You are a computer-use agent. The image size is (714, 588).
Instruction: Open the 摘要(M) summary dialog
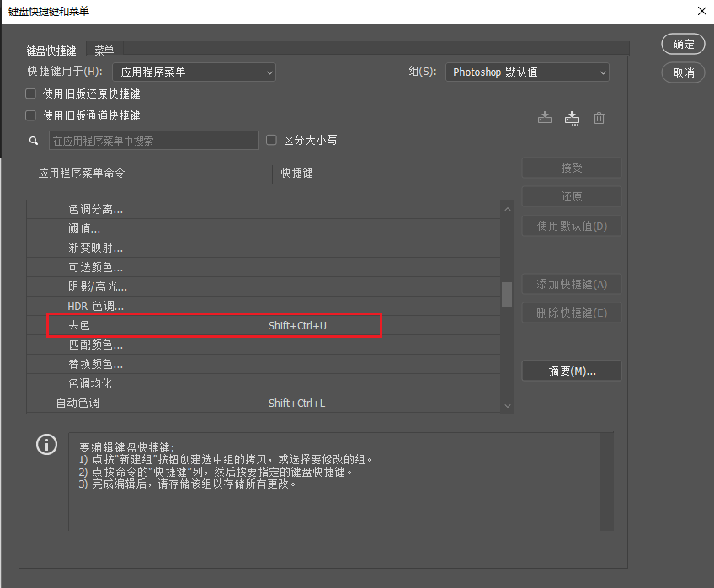[x=571, y=371]
